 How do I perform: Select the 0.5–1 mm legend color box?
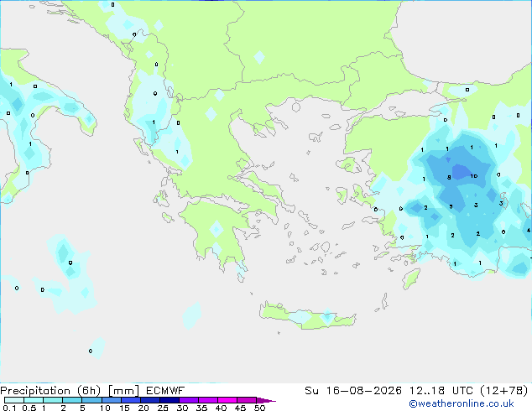pos(34,400)
